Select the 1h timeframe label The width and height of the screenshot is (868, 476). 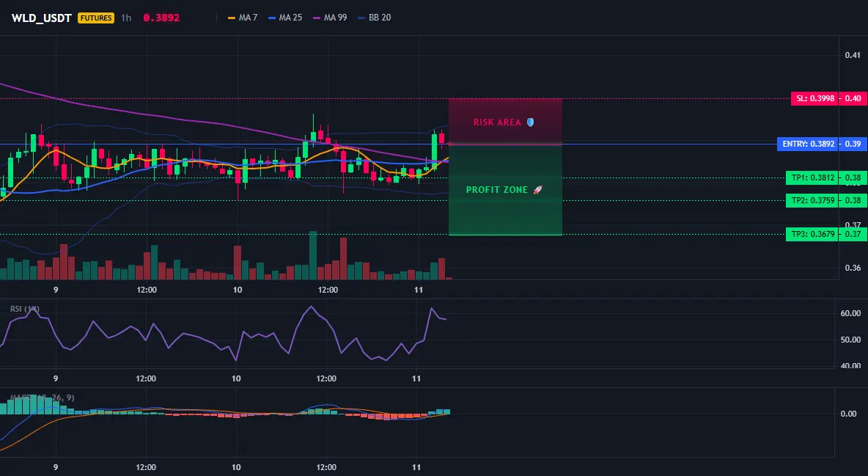tap(126, 18)
